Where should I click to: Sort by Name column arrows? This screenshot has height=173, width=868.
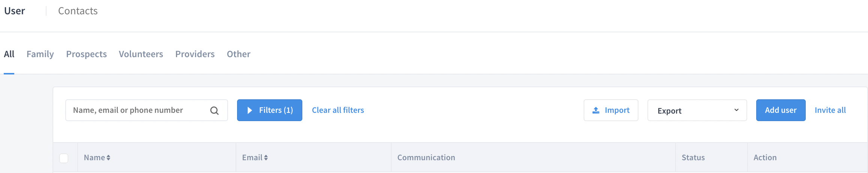(x=108, y=158)
